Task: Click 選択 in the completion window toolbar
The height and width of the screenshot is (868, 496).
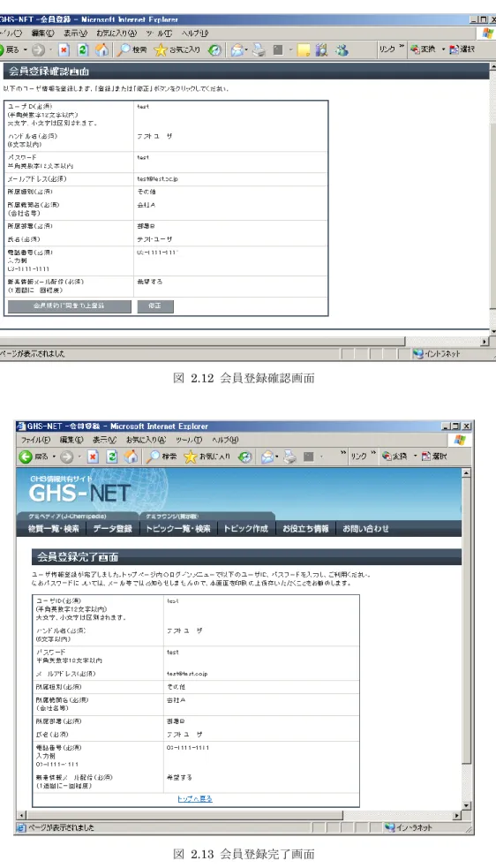Action: coord(434,457)
